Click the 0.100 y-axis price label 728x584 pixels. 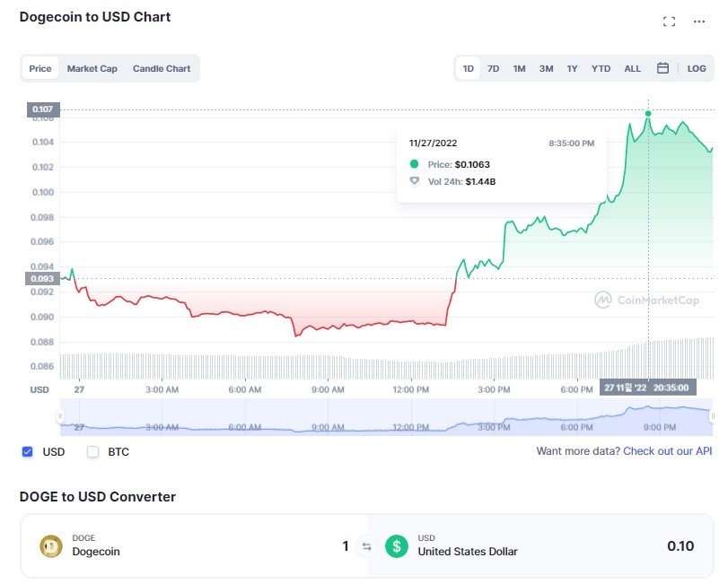point(43,192)
